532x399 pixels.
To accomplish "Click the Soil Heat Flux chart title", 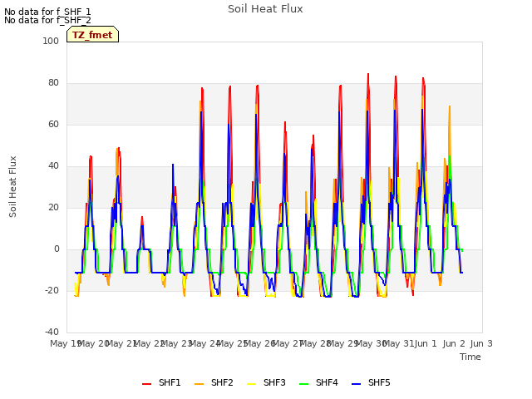I will (265, 9).
